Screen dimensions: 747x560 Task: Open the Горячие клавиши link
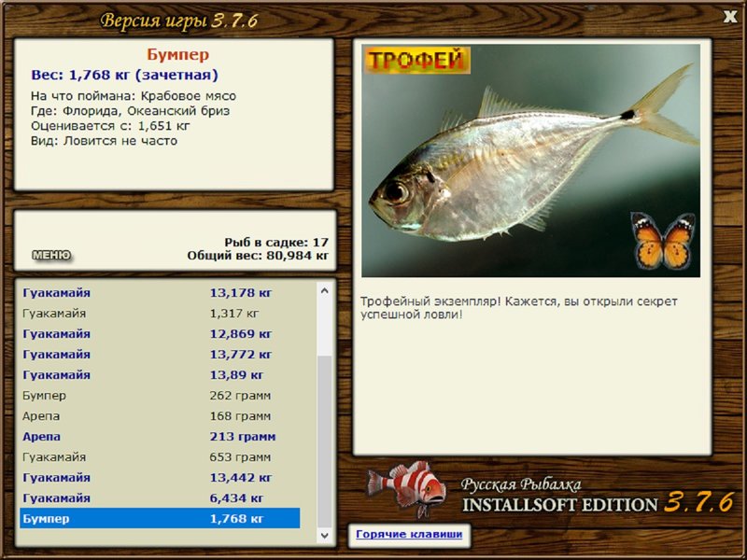409,534
